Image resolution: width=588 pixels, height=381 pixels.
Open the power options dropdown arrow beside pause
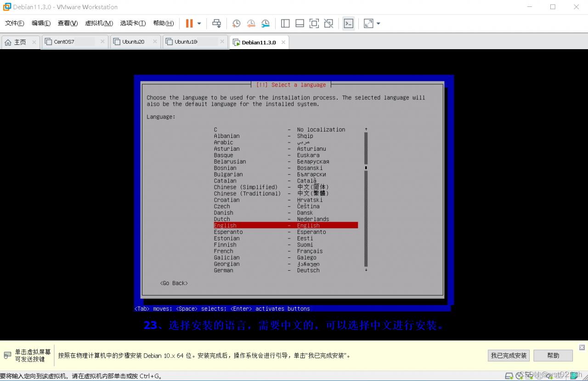pos(199,23)
